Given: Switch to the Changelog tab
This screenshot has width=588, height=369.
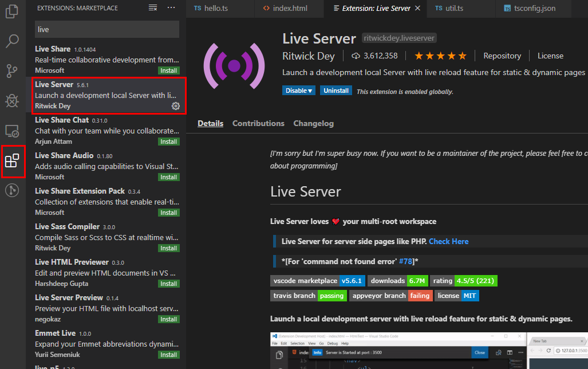Looking at the screenshot, I should pyautogui.click(x=314, y=124).
